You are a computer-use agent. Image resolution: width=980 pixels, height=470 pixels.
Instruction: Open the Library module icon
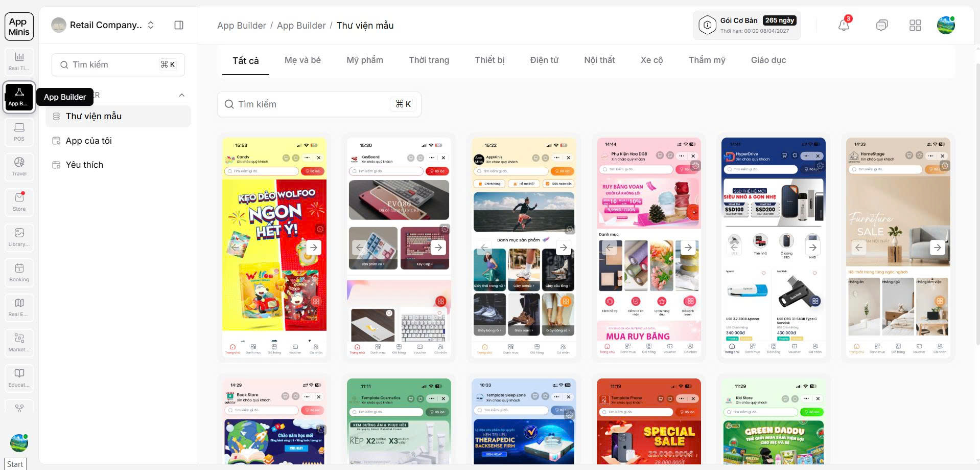pyautogui.click(x=19, y=237)
